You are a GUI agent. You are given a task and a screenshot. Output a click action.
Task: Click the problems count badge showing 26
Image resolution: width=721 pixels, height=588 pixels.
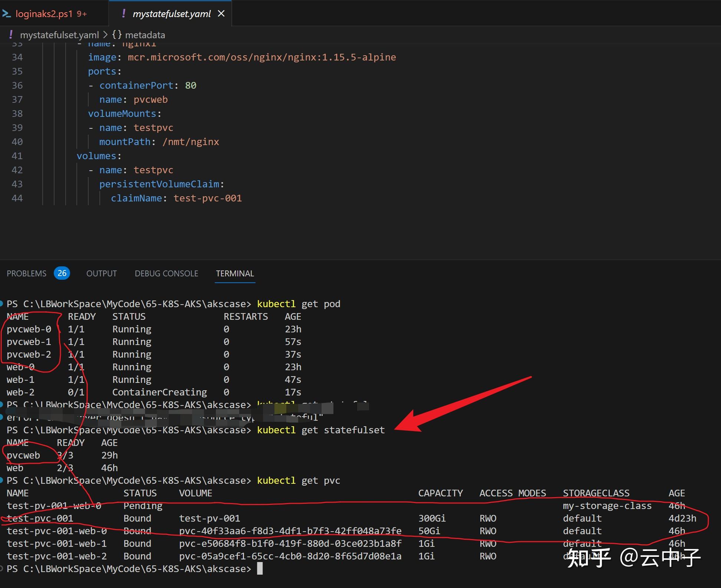pos(62,273)
